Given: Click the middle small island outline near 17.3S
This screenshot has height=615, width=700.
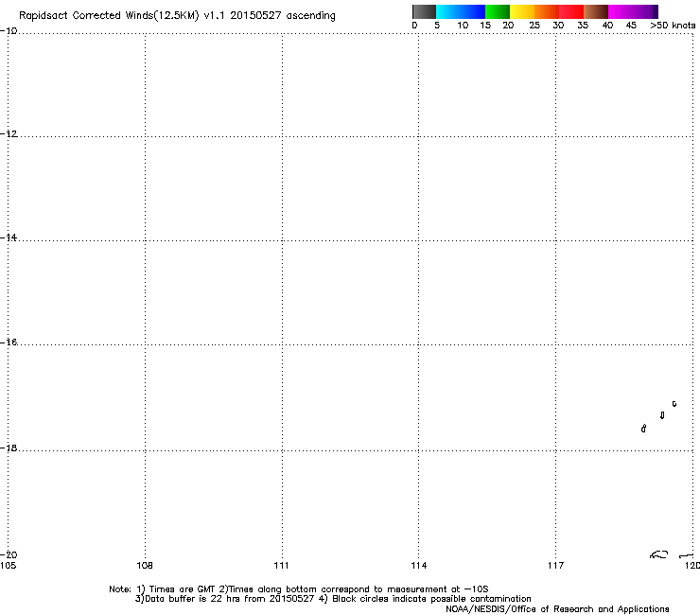Looking at the screenshot, I should pyautogui.click(x=662, y=415).
